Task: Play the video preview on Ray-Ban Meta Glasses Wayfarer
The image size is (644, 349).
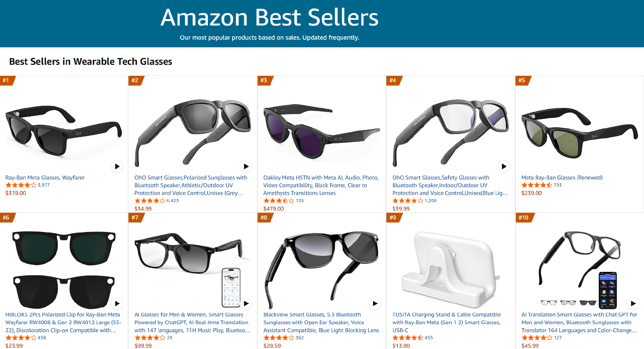Action: 117,166
